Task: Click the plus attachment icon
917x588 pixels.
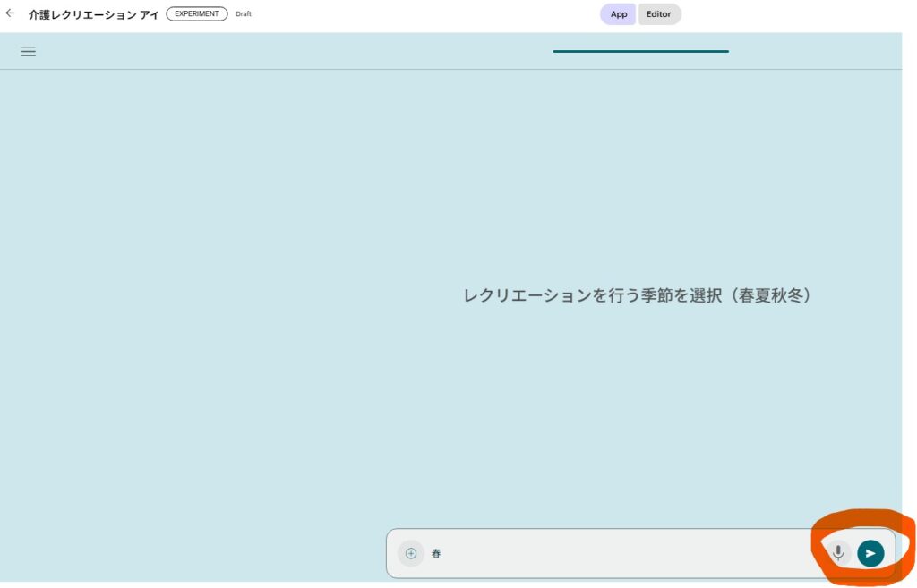Action: (x=411, y=553)
